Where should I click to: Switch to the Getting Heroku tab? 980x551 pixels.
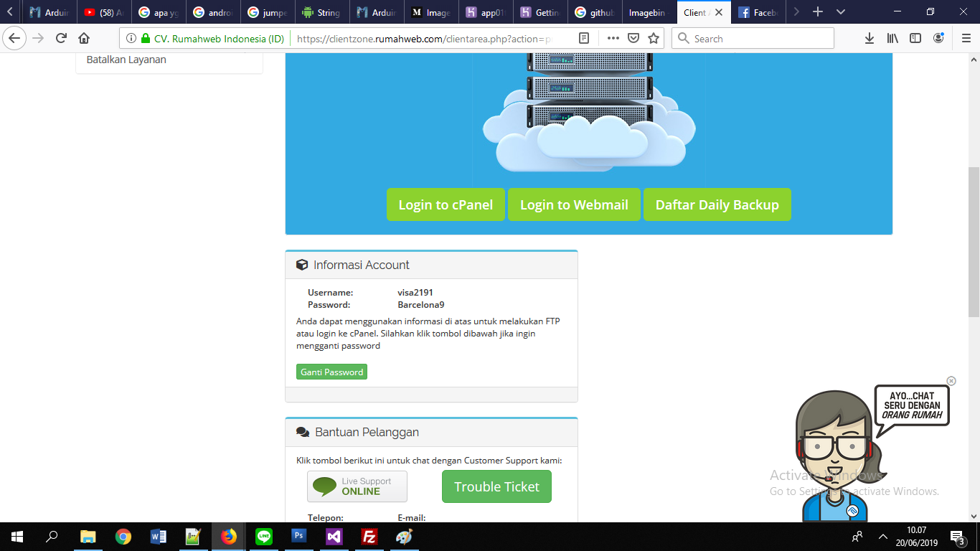coord(540,12)
